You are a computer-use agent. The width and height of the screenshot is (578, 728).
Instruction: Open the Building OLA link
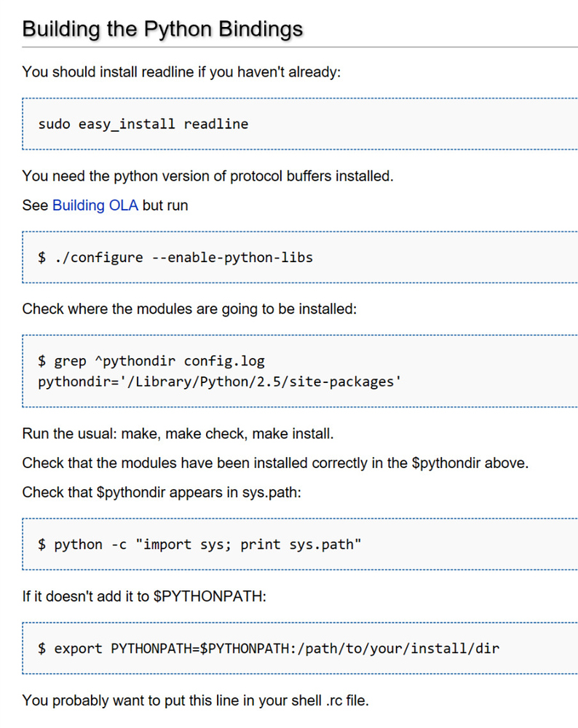coord(95,205)
